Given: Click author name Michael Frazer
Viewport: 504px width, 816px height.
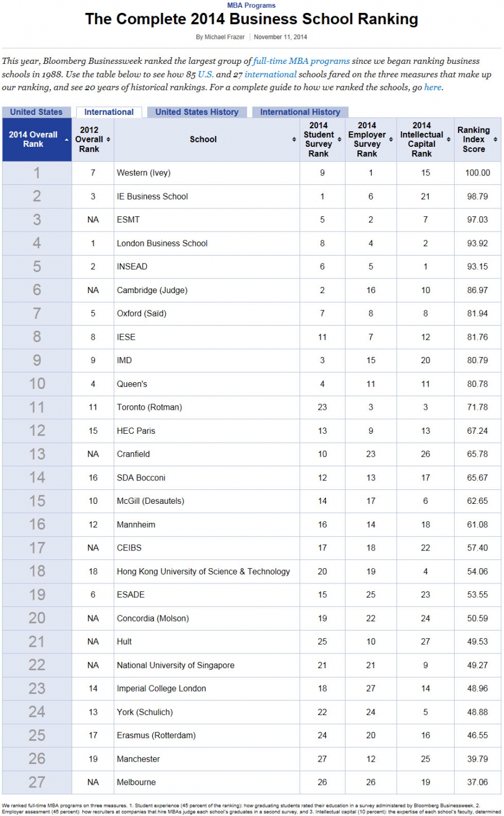Looking at the screenshot, I should point(224,37).
